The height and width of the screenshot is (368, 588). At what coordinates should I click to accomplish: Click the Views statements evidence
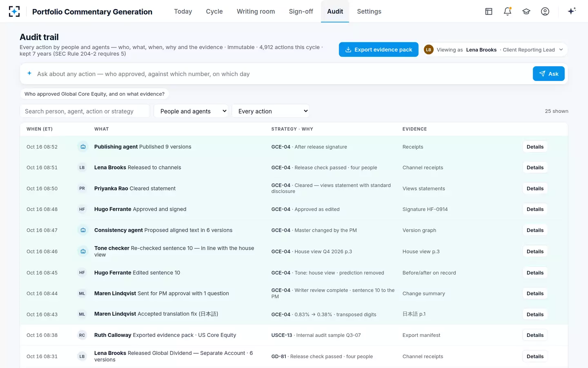tap(424, 188)
